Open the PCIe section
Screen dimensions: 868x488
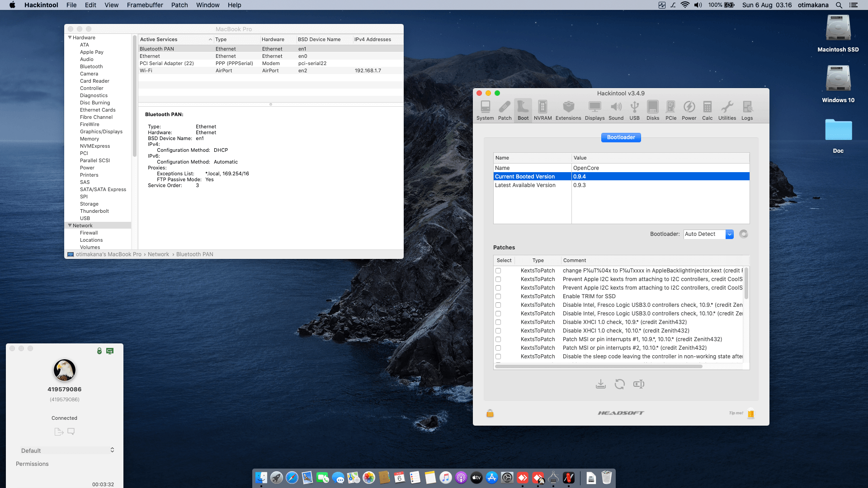click(x=671, y=111)
